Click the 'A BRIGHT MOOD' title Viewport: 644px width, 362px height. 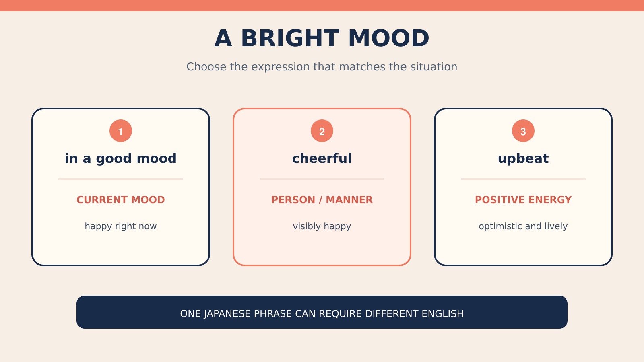(322, 38)
